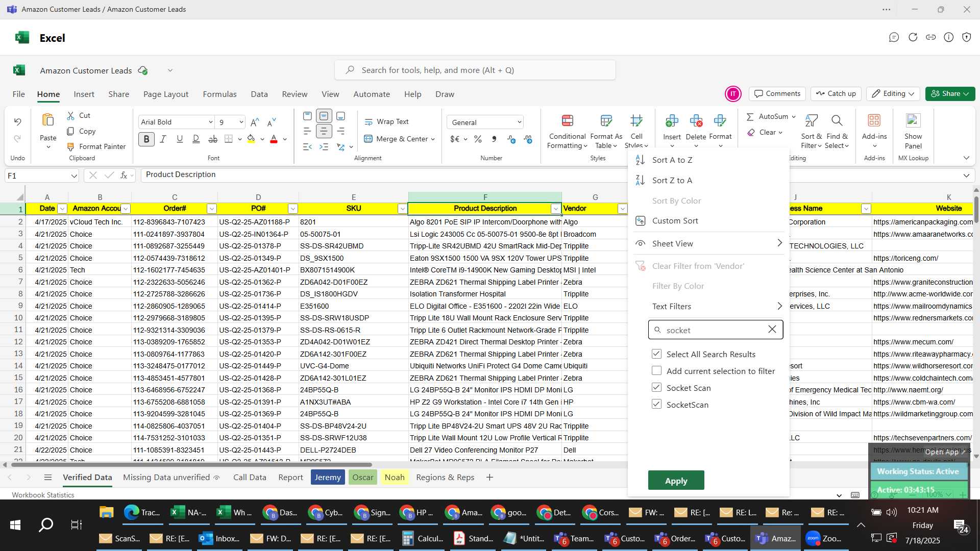Screen dimensions: 980x551
Task: Click the search tools box
Action: click(x=475, y=70)
